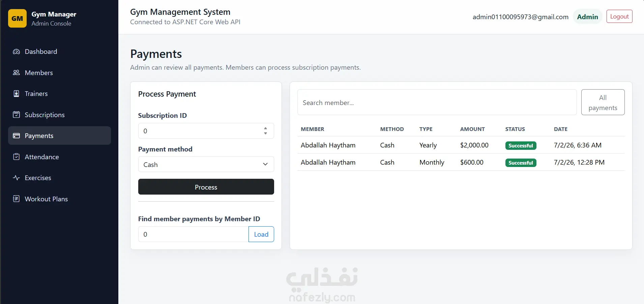Click the Load button for member payments
This screenshot has width=644, height=304.
(261, 234)
